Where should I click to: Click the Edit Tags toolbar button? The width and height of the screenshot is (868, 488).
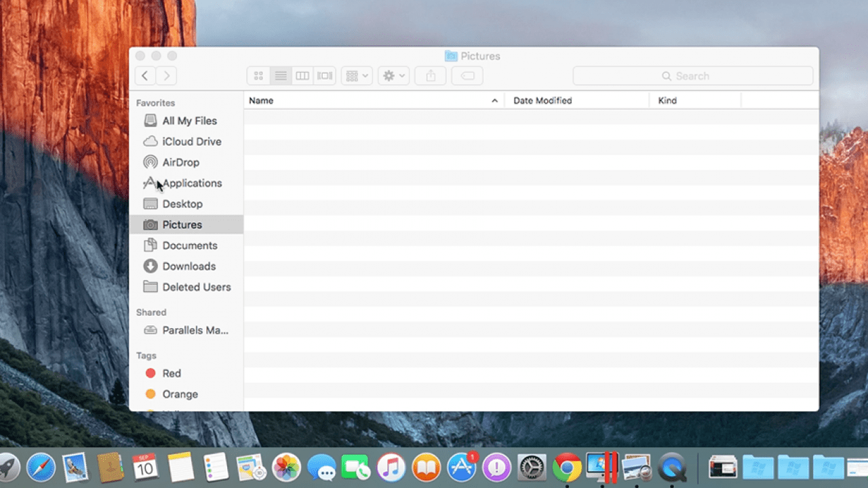(x=467, y=76)
